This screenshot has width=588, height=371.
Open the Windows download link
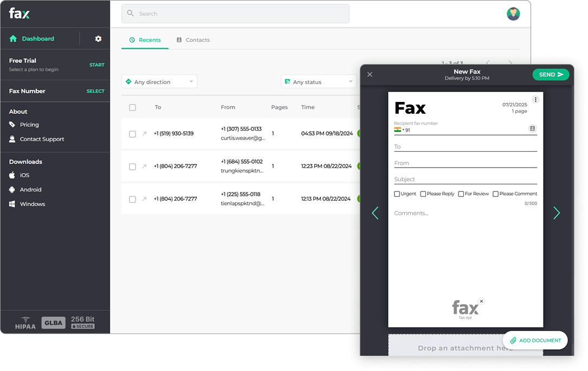(x=33, y=204)
